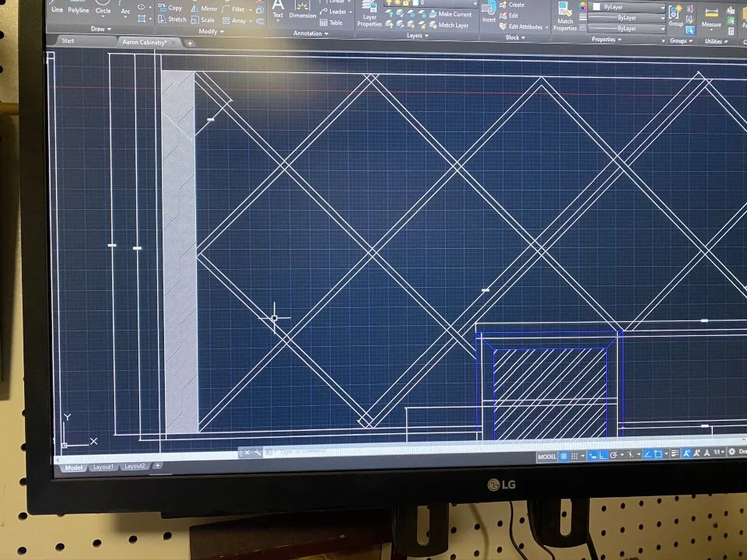Viewport: 747px width, 560px height.
Task: Close the Aaron Cabinetry tab
Action: click(x=174, y=43)
